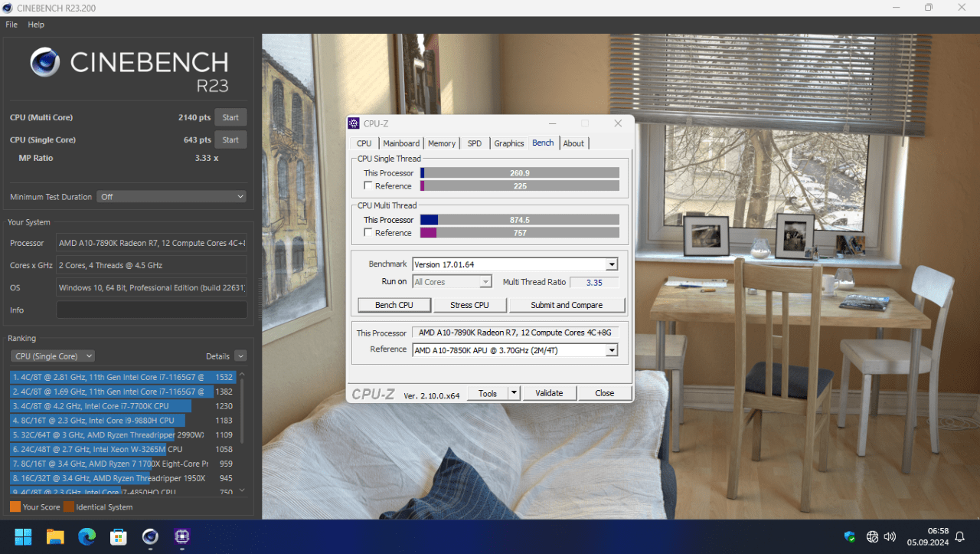Click the ranking list scroll-down arrow
Image resolution: width=980 pixels, height=554 pixels.
[242, 490]
